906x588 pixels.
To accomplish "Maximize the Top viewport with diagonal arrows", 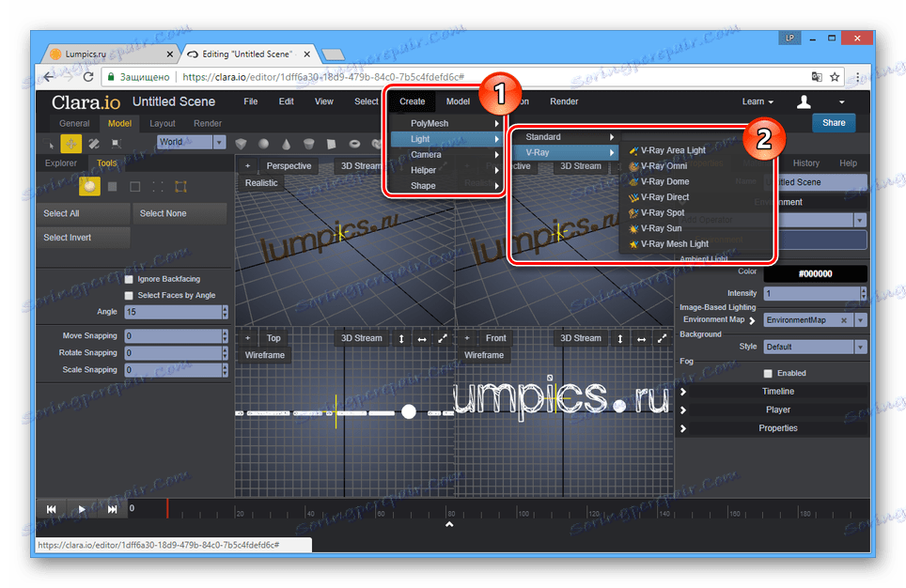I will tap(443, 338).
